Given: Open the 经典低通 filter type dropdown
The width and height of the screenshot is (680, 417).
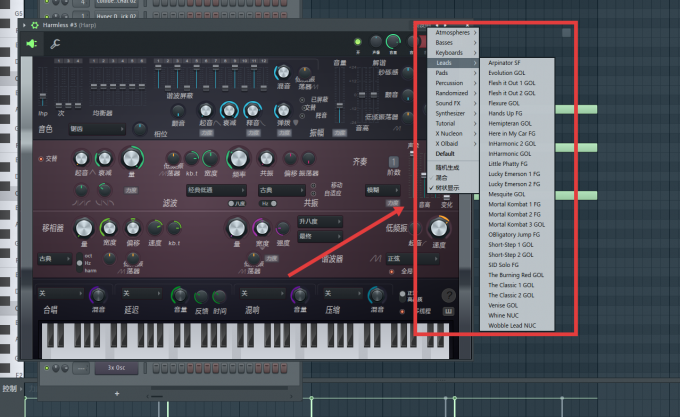Looking at the screenshot, I should [x=216, y=190].
